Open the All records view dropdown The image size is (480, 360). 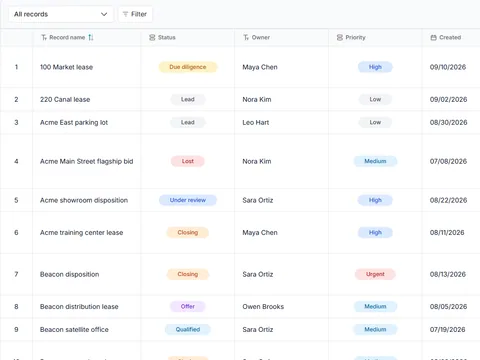pos(61,14)
